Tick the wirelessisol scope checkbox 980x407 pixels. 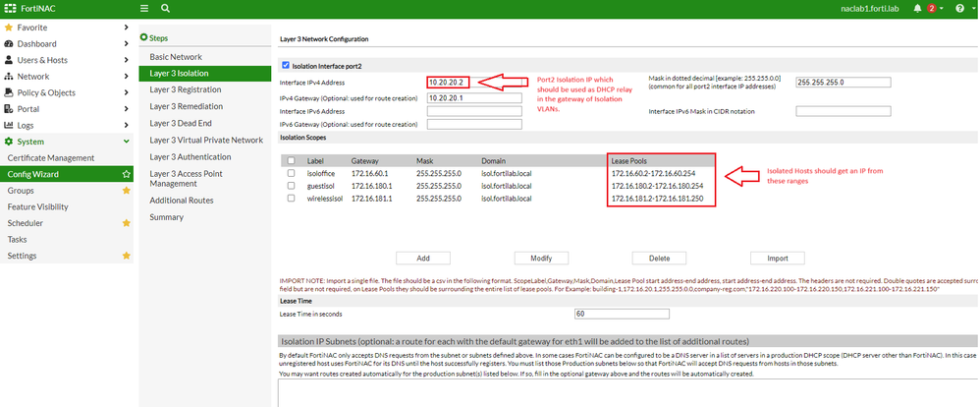click(x=292, y=199)
